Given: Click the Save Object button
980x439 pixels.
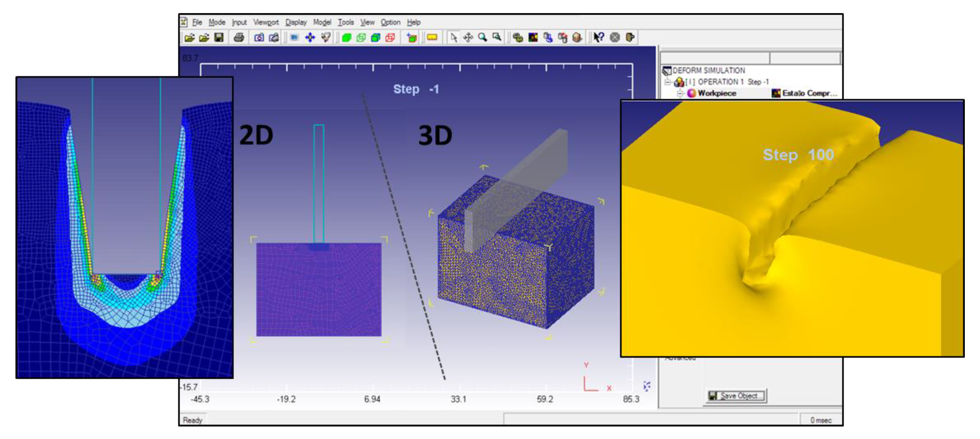Looking at the screenshot, I should (x=736, y=396).
